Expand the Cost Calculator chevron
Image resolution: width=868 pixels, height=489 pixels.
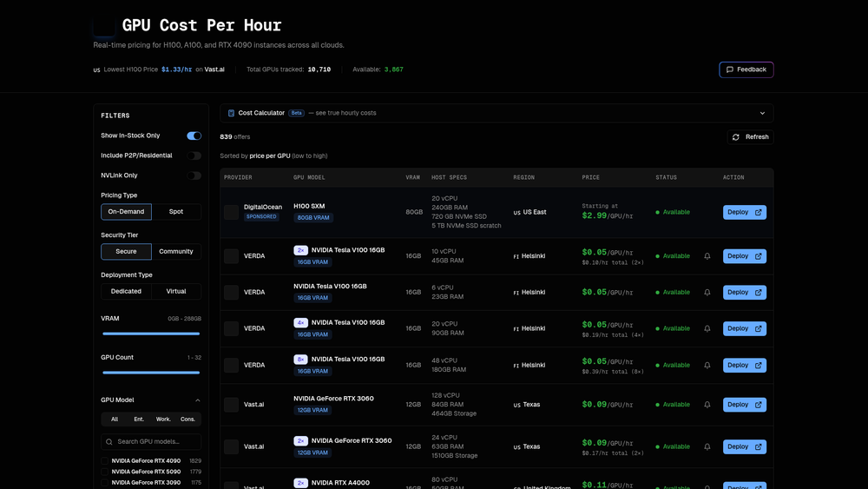[762, 113]
